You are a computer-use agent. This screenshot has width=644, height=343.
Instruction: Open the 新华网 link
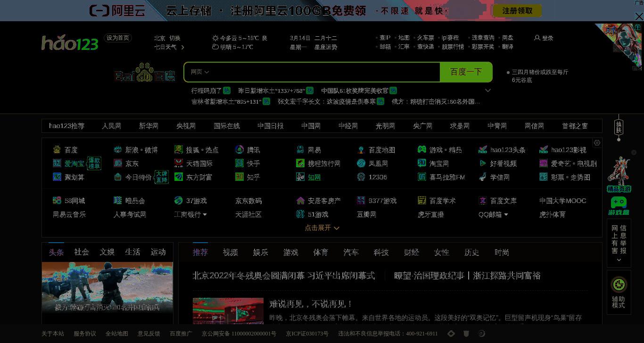pos(149,126)
